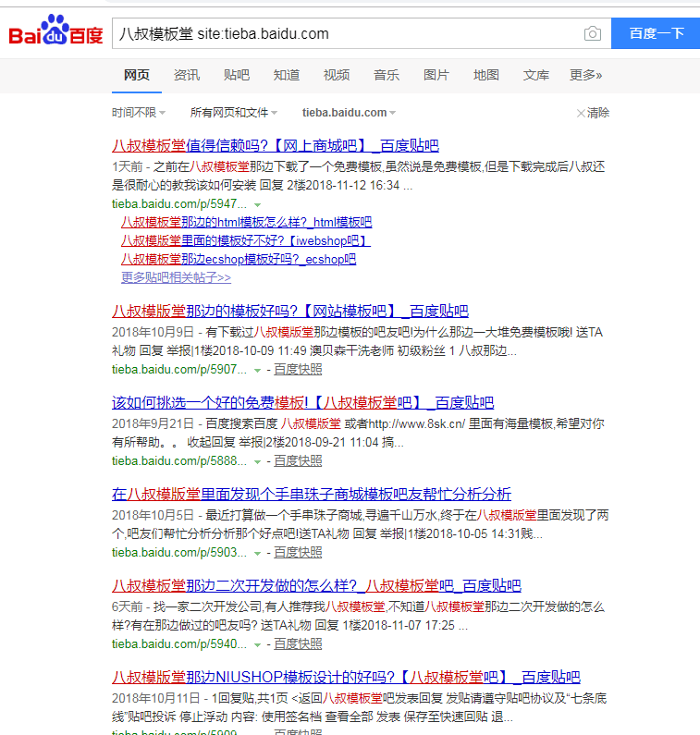Open sub-link 八叔模板堂那边ecshop模板好吗

(x=239, y=259)
